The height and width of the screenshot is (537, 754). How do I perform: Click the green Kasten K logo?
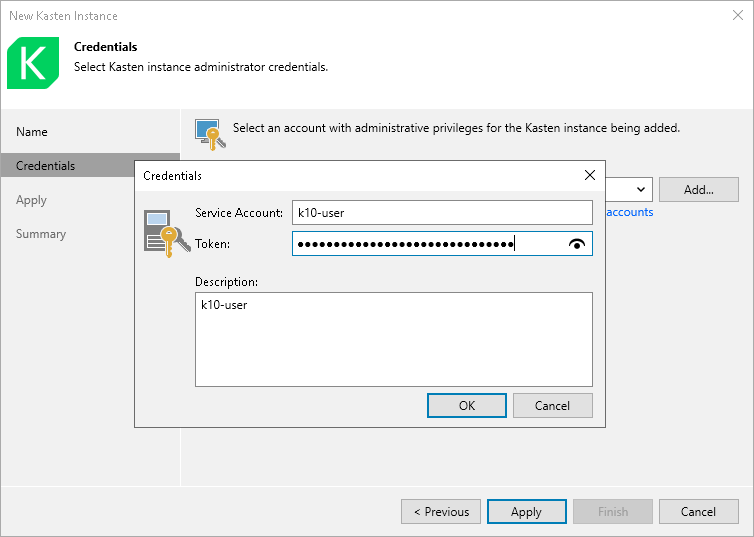33,62
